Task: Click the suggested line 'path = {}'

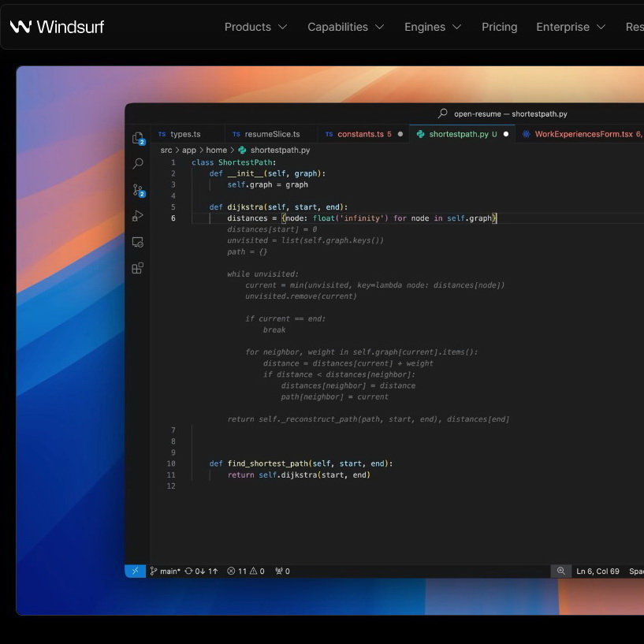Action: point(248,251)
